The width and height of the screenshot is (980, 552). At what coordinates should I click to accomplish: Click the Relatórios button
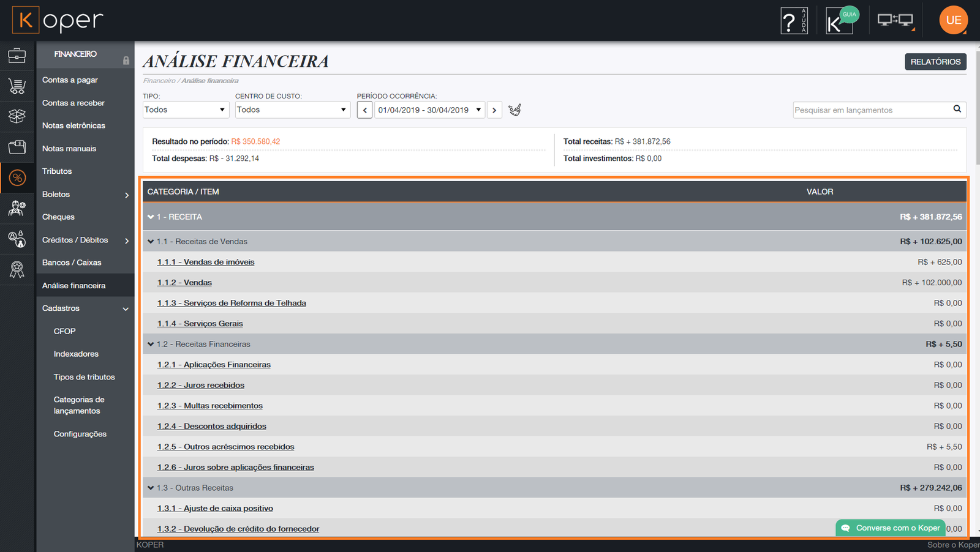[x=935, y=62]
